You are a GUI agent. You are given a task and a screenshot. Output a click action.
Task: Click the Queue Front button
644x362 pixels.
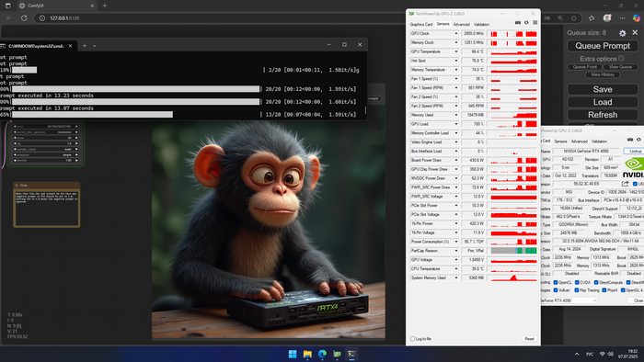585,67
